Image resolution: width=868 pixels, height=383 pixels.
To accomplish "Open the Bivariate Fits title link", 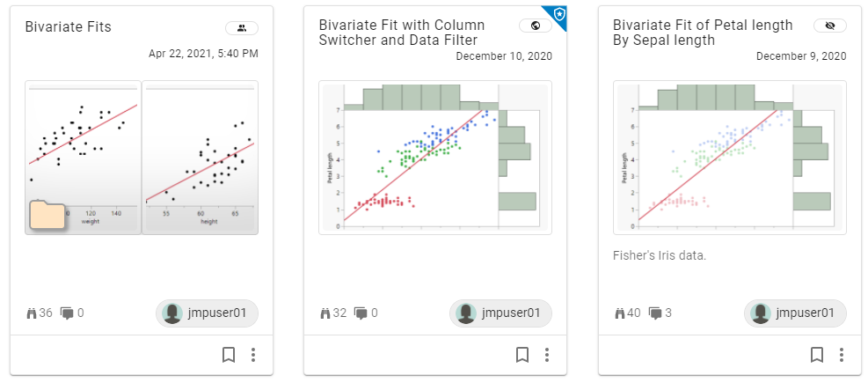I will click(69, 27).
